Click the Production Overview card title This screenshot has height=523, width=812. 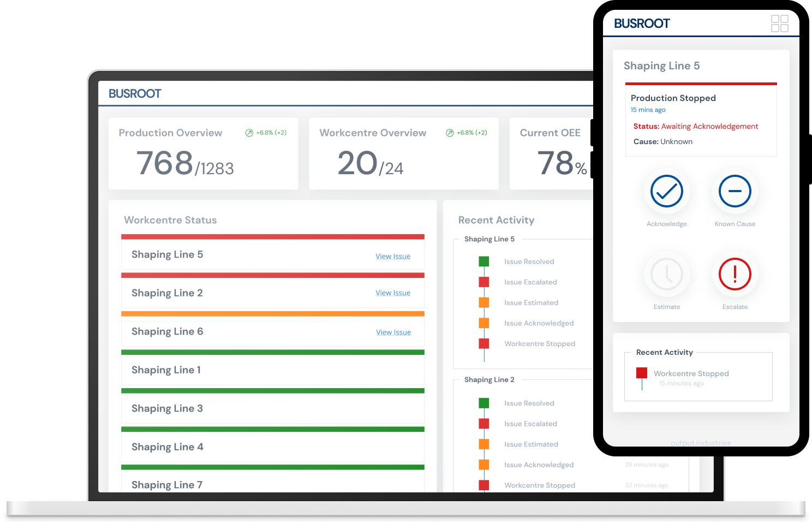[170, 133]
